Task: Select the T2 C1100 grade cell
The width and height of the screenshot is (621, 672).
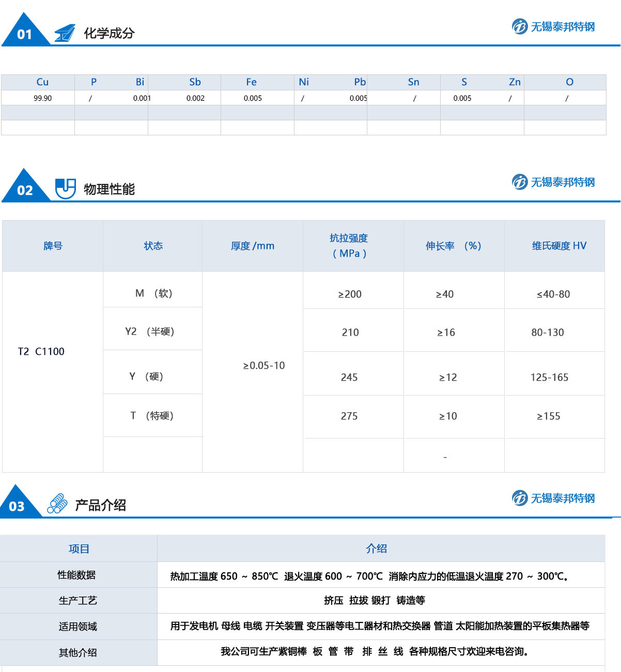Action: 41,352
